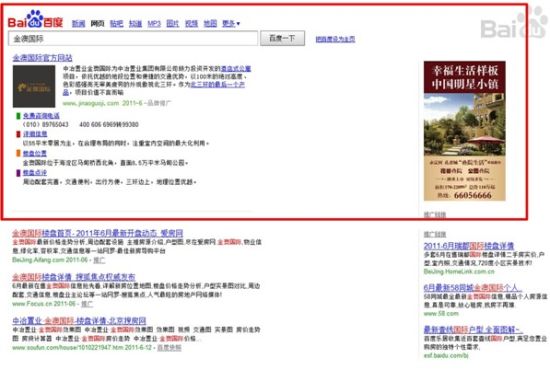550x370 pixels.
Task: Click the dark 金澳国际 brand logo thumbnail
Action: point(34,86)
